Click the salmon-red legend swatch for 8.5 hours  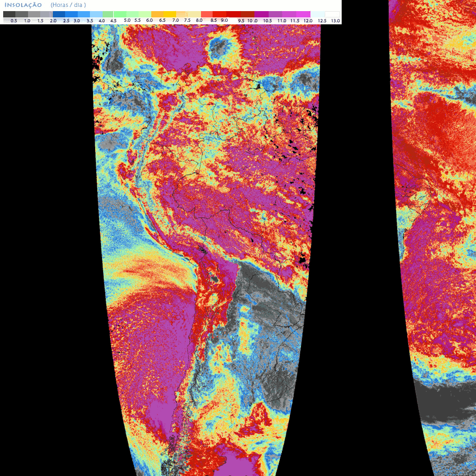tap(207, 14)
